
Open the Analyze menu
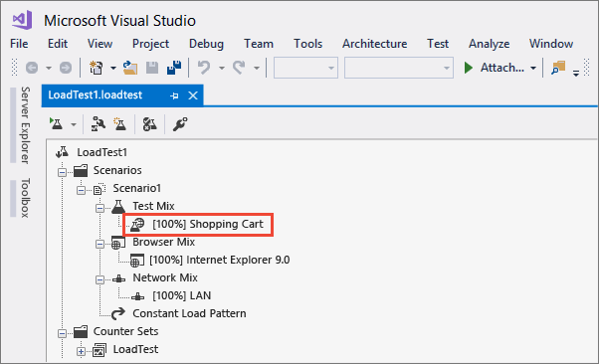pos(489,44)
